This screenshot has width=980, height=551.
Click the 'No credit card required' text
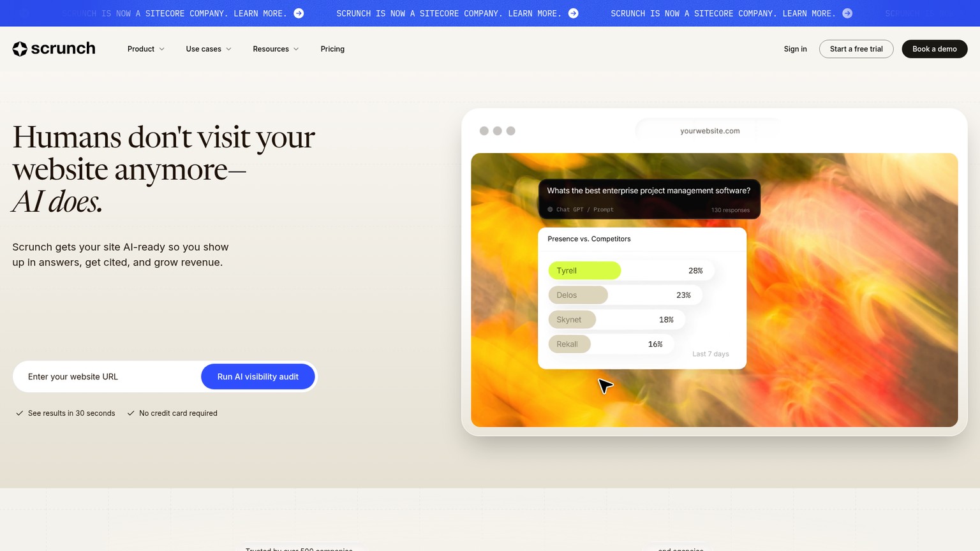coord(178,413)
